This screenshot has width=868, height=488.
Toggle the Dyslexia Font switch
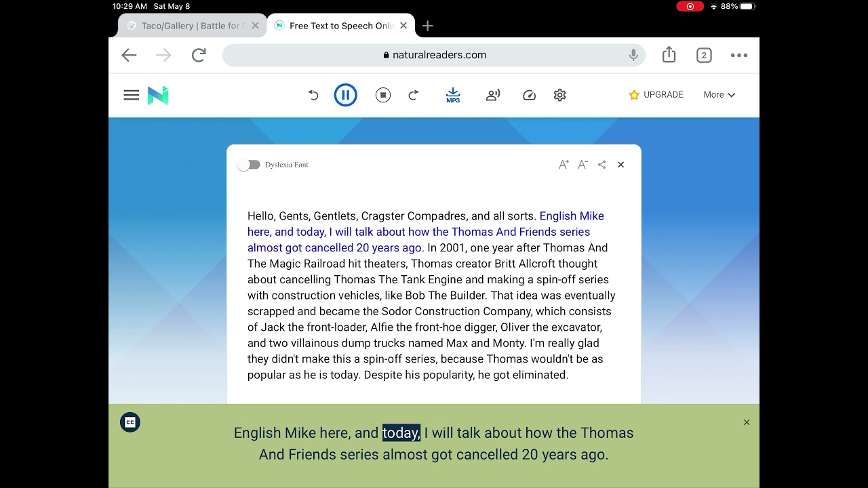249,165
